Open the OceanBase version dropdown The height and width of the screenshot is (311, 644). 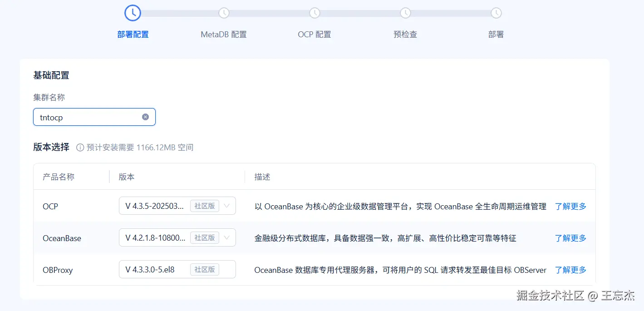pos(177,237)
